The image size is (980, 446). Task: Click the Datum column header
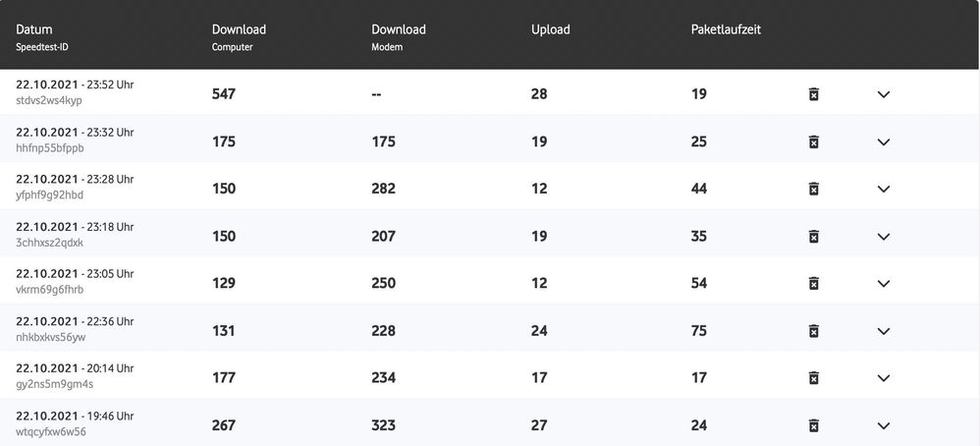click(x=34, y=29)
